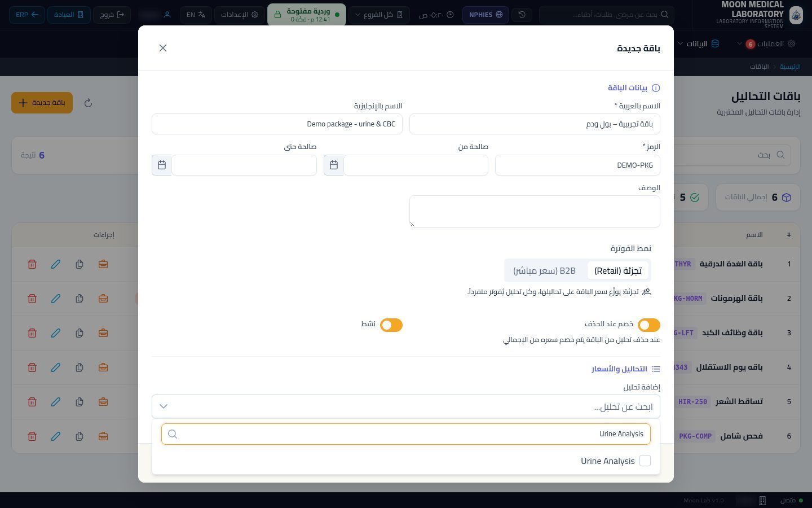
Task: Expand the البيانات menu
Action: click(x=698, y=43)
